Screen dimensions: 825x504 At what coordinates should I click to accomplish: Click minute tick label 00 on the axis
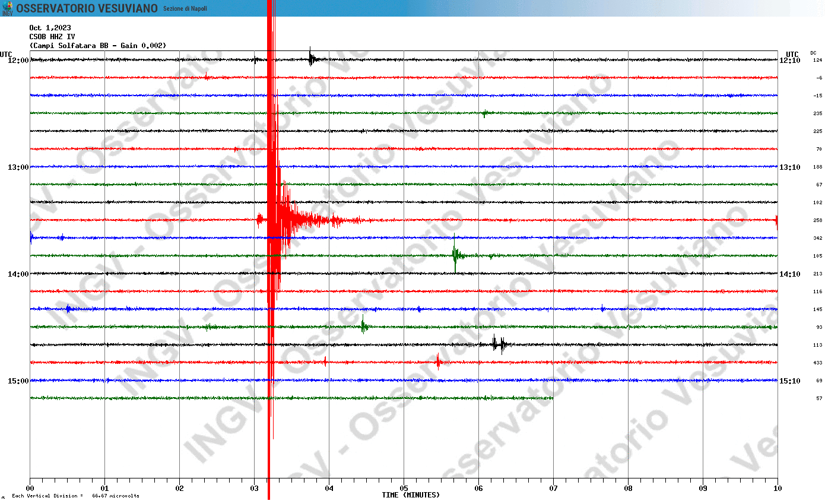point(30,489)
